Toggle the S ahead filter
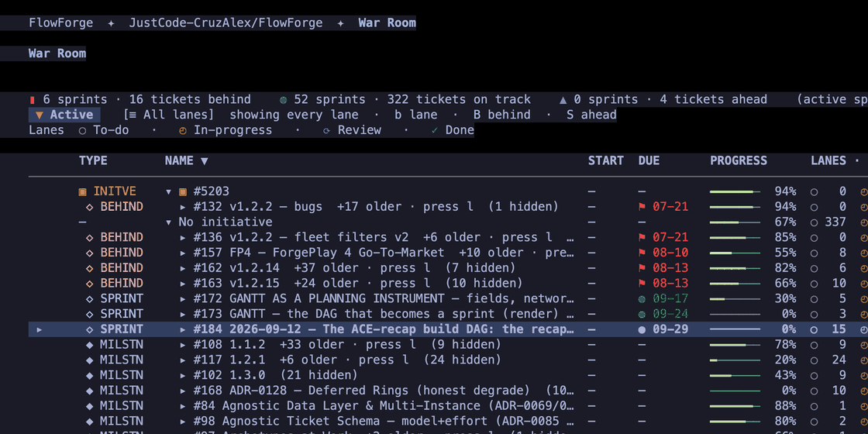 point(591,115)
